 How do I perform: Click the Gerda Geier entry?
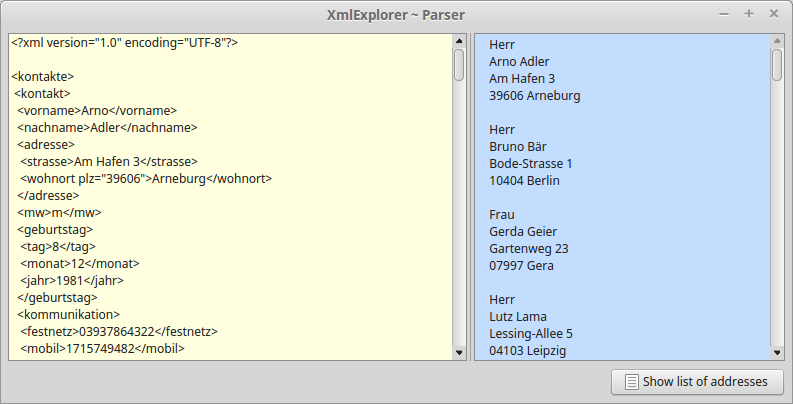click(x=523, y=232)
